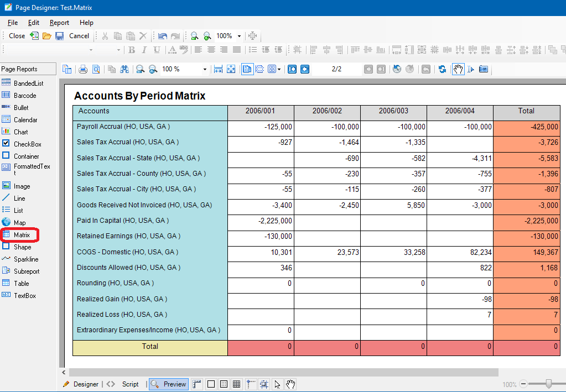
Task: Click the zoom slider handle at bottom right
Action: coord(549,384)
